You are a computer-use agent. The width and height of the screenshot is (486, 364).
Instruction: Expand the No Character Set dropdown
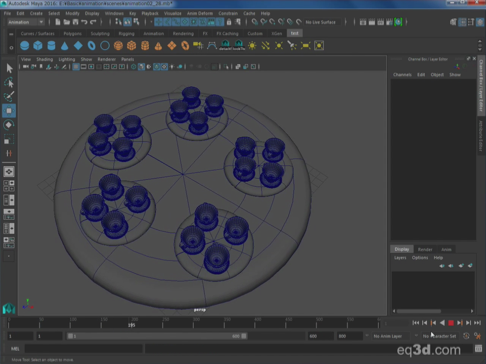pos(439,336)
